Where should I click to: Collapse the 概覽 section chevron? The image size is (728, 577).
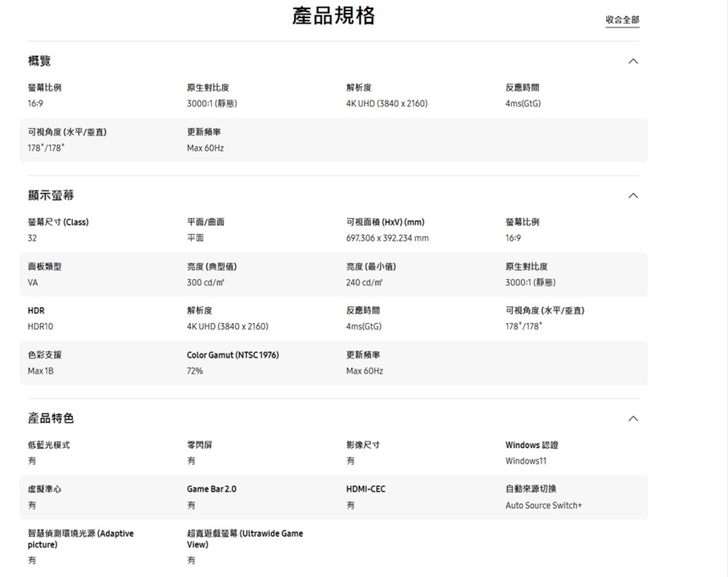click(633, 62)
